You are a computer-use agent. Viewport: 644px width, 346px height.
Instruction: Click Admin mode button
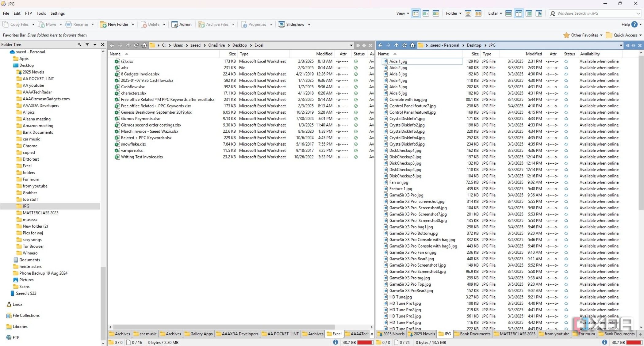coord(182,25)
